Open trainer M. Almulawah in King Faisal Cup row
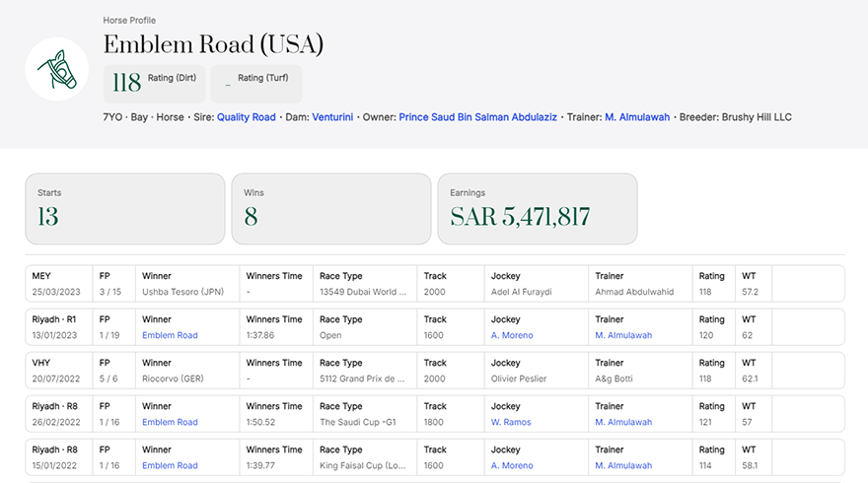The width and height of the screenshot is (868, 483). [x=623, y=465]
